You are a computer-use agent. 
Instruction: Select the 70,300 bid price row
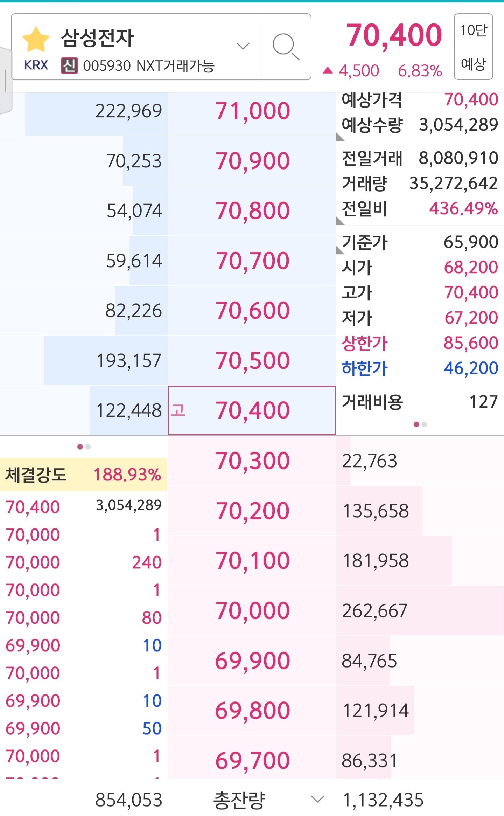coord(252,461)
